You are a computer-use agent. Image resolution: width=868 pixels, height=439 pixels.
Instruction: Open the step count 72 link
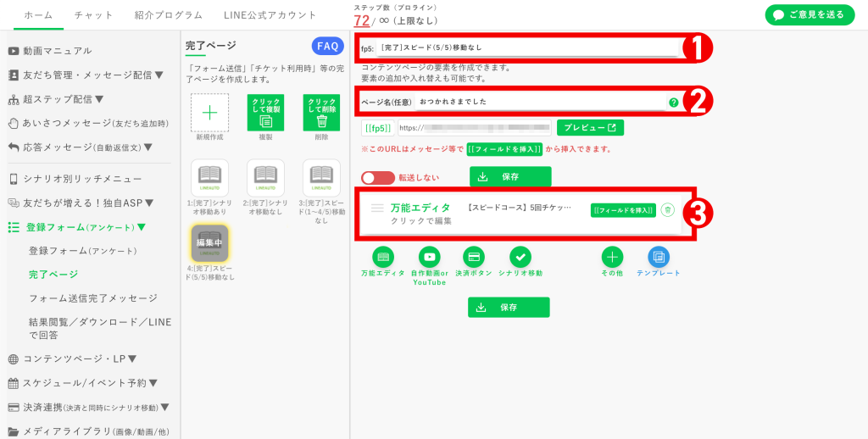coord(361,20)
